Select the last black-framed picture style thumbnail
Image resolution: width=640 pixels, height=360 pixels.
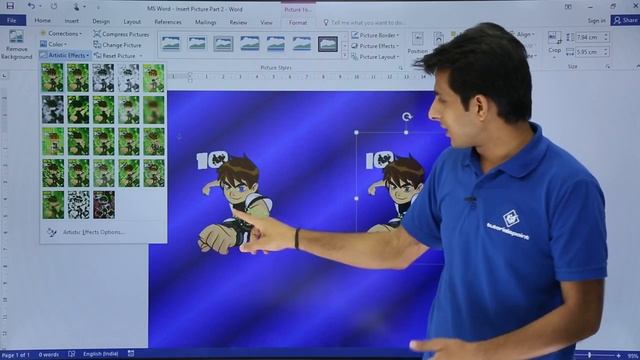[328, 44]
